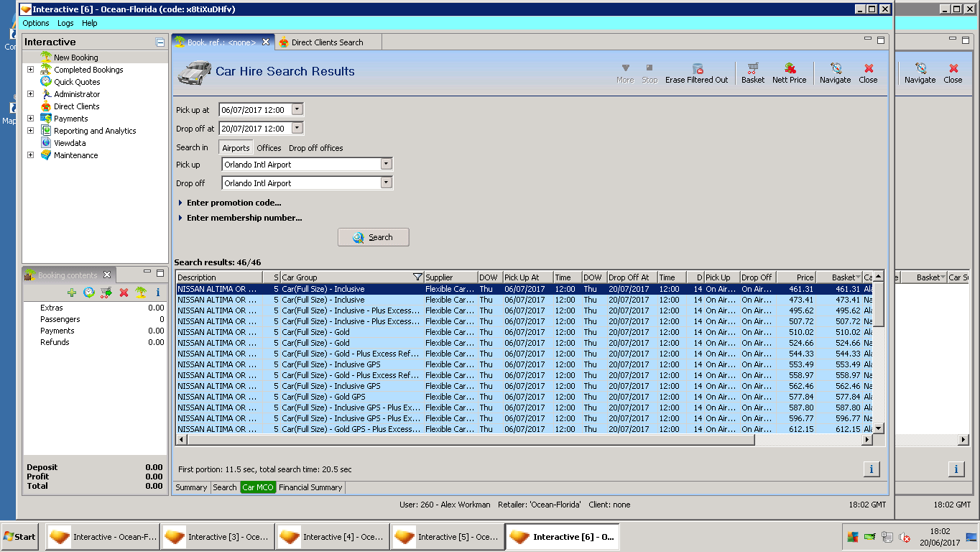
Task: Open the Logs menu
Action: tap(65, 23)
